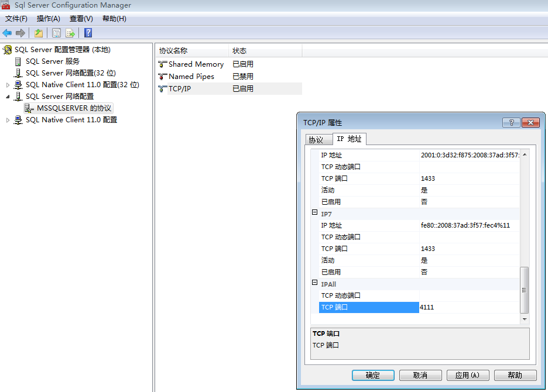The height and width of the screenshot is (392, 548).
Task: Click Named Pipes status 已禁用
Action: click(x=243, y=77)
